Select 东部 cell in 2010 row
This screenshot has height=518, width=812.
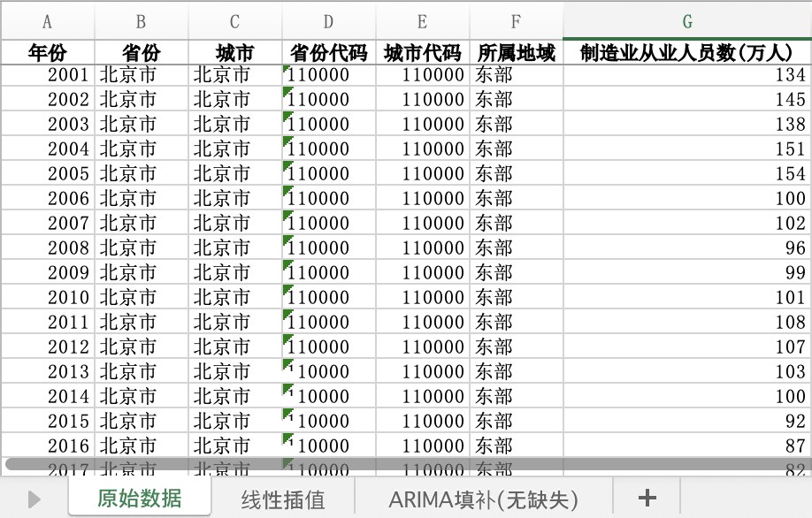pyautogui.click(x=517, y=297)
